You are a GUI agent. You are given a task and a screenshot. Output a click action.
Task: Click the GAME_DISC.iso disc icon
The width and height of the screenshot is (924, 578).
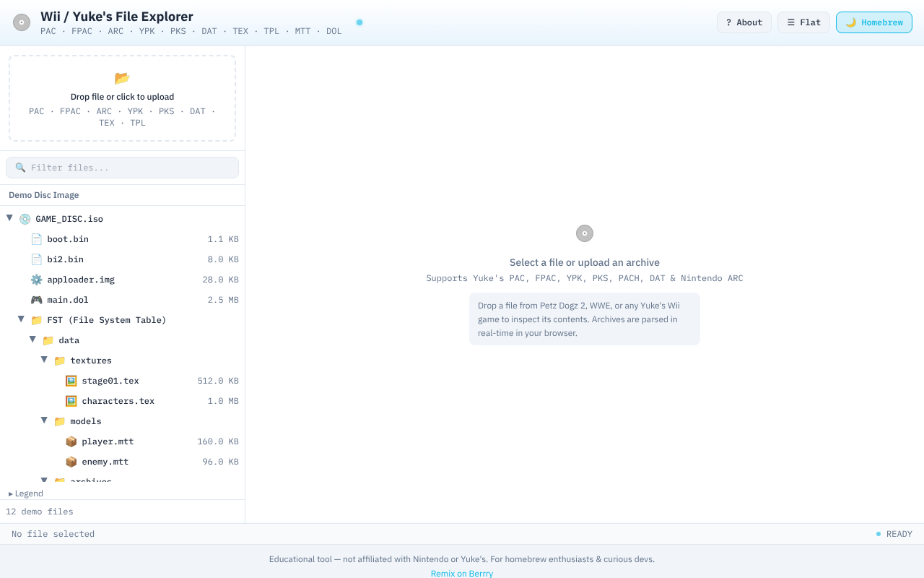pyautogui.click(x=25, y=219)
